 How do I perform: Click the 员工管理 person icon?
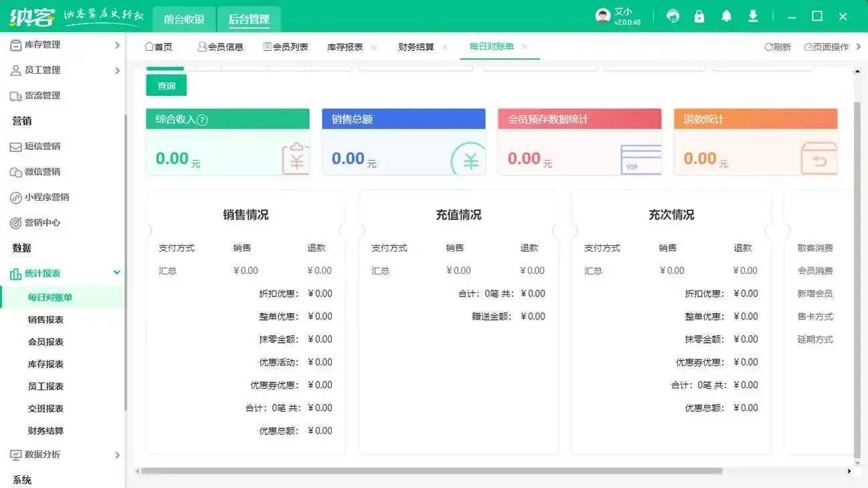tap(15, 70)
